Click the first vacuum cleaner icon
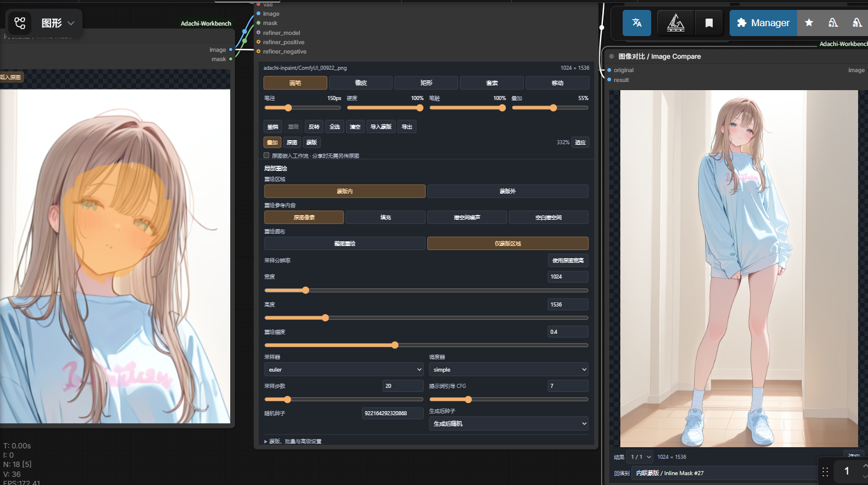Viewport: 868px width, 485px height. pyautogui.click(x=833, y=23)
